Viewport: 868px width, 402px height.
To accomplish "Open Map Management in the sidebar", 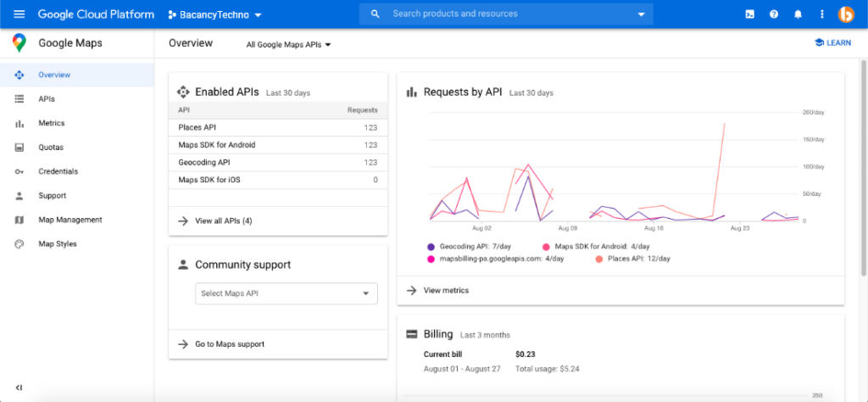I will 77,220.
